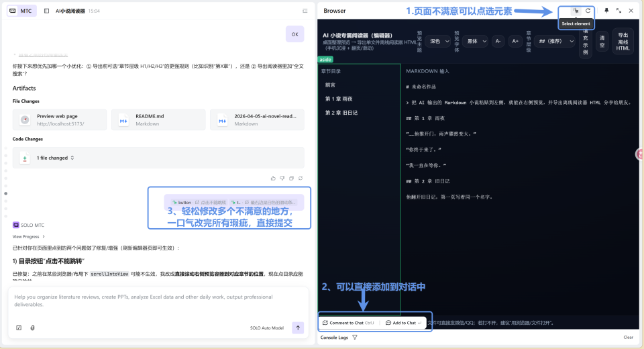The width and height of the screenshot is (644, 349).
Task: Click the 清空 button
Action: coord(602,42)
